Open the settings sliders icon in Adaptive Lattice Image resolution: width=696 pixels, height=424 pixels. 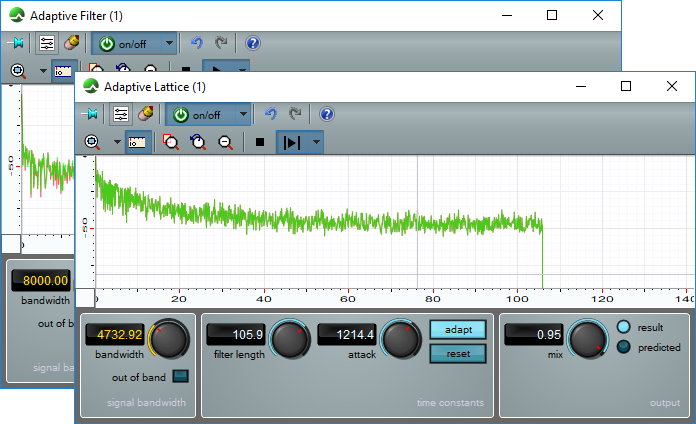(x=120, y=114)
